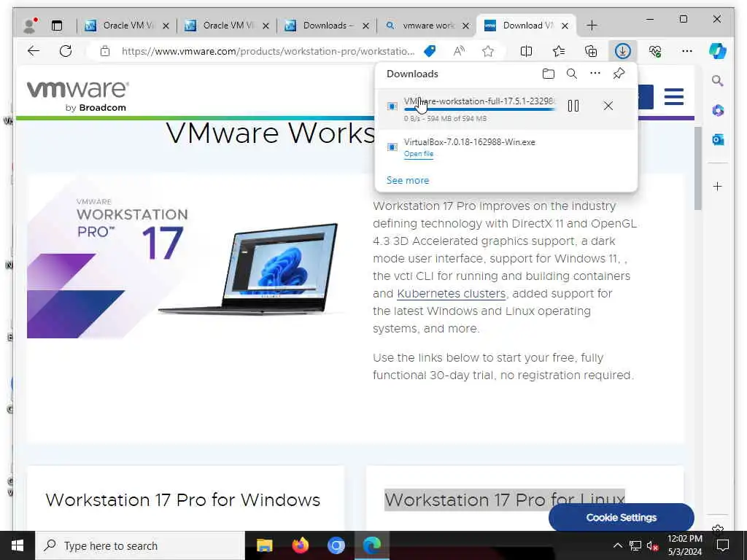Viewport: 747px width, 560px height.
Task: Show hidden system tray icons
Action: point(617,545)
